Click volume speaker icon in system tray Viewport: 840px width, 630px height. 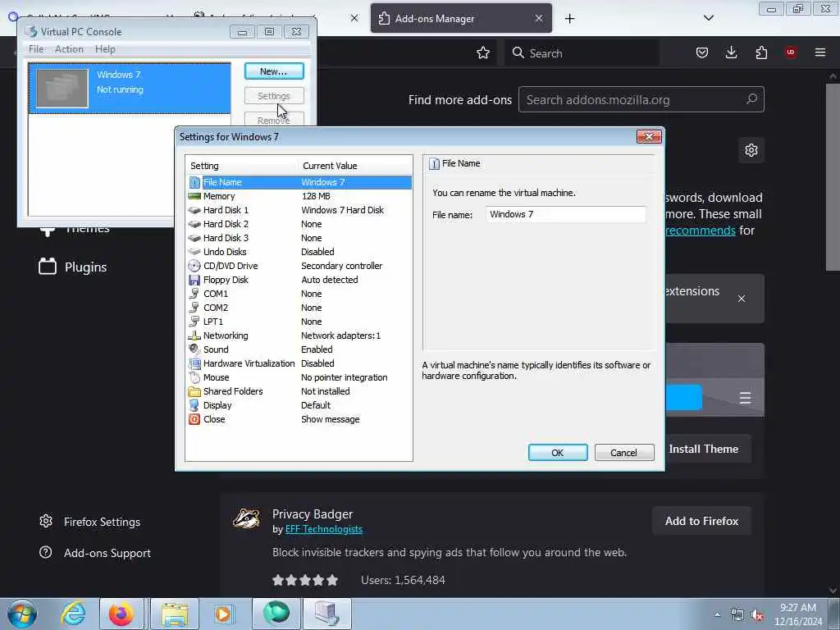[757, 615]
